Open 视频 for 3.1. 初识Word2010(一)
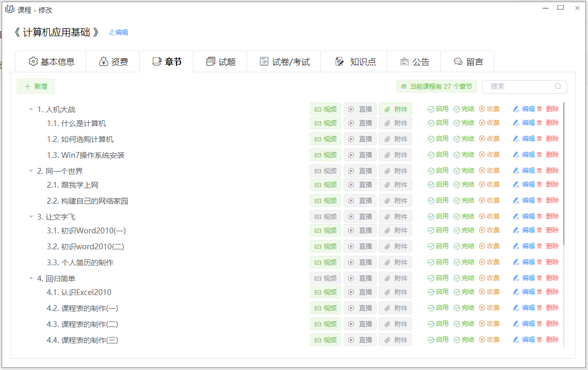This screenshot has height=370, width=588. 325,230
